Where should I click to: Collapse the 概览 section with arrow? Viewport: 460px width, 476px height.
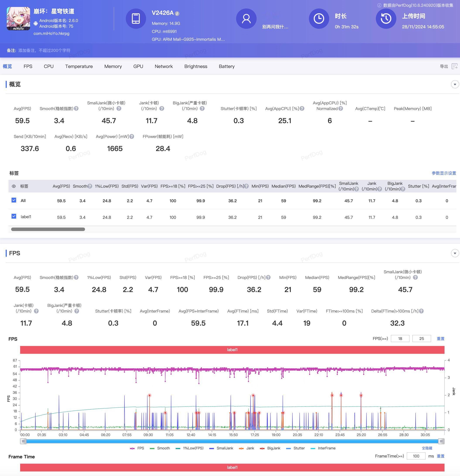(x=455, y=84)
